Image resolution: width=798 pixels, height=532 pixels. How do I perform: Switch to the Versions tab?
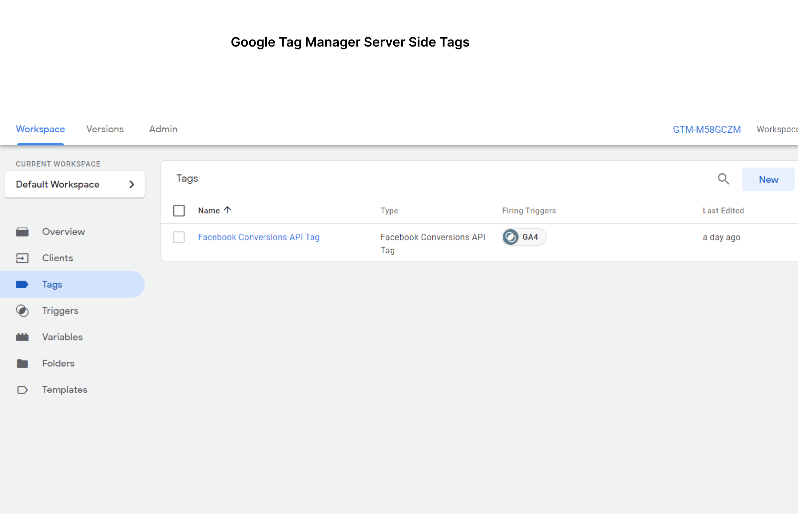click(105, 129)
